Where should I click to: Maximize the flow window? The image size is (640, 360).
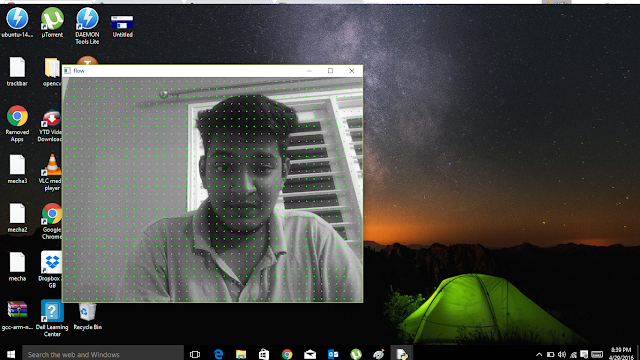click(330, 71)
